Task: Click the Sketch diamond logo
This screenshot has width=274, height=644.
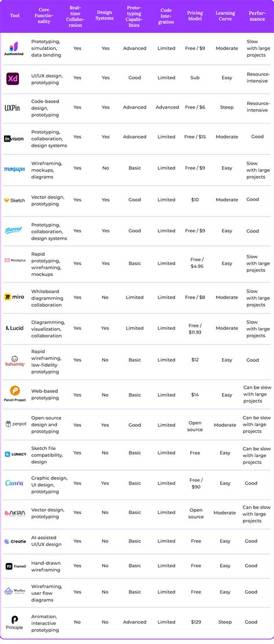Action: click(x=6, y=200)
